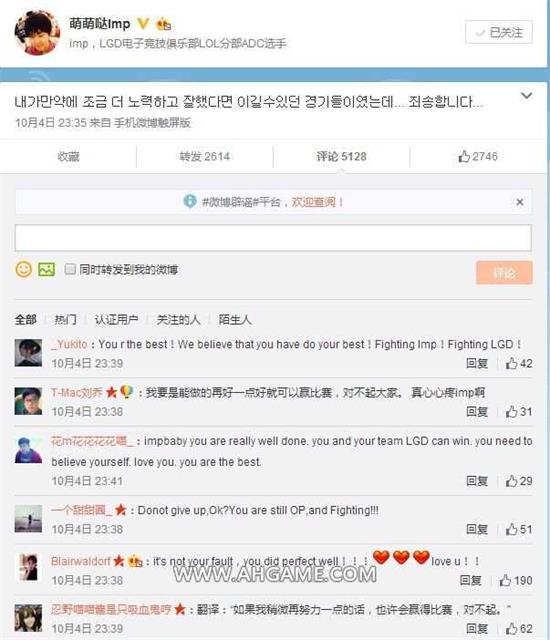Expand the post options chevron
The height and width of the screenshot is (640, 550).
click(x=527, y=96)
